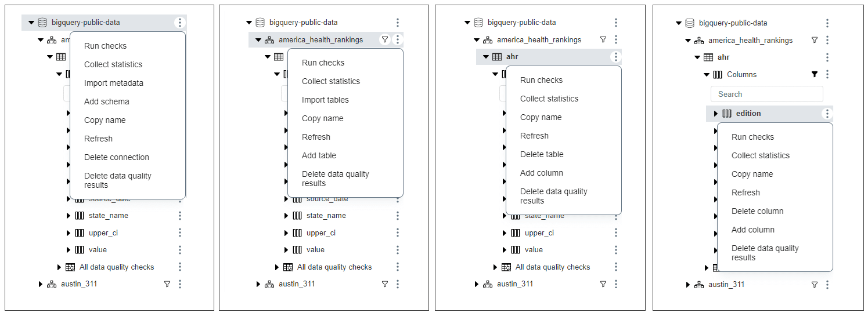Collapse the highlighted ahr table node

[486, 57]
